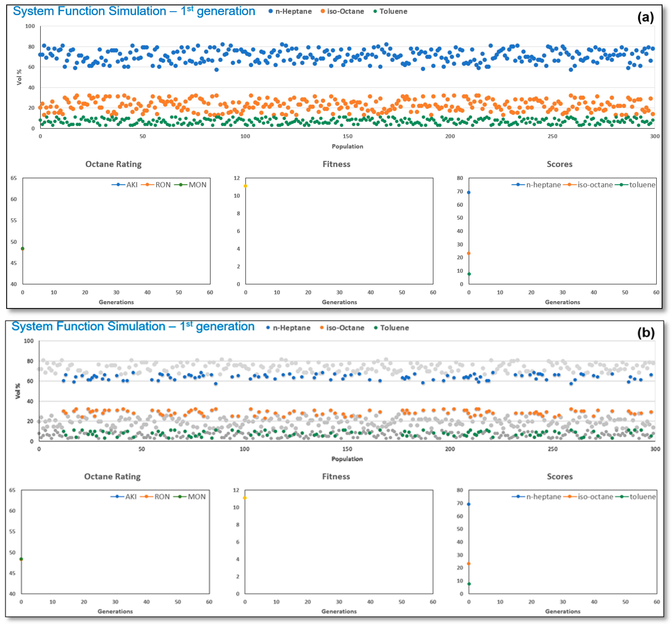
Task: Click the Octane Rating title in panel (a)
Action: [113, 164]
